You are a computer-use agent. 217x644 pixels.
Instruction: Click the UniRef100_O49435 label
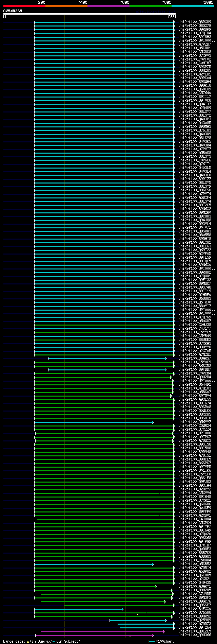(195, 582)
